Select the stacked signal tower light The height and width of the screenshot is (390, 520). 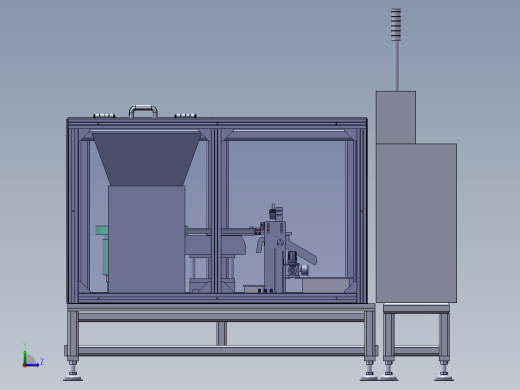pyautogui.click(x=396, y=25)
